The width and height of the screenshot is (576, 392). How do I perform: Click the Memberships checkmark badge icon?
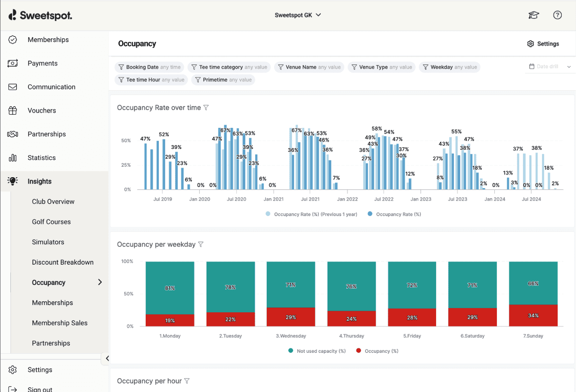13,40
